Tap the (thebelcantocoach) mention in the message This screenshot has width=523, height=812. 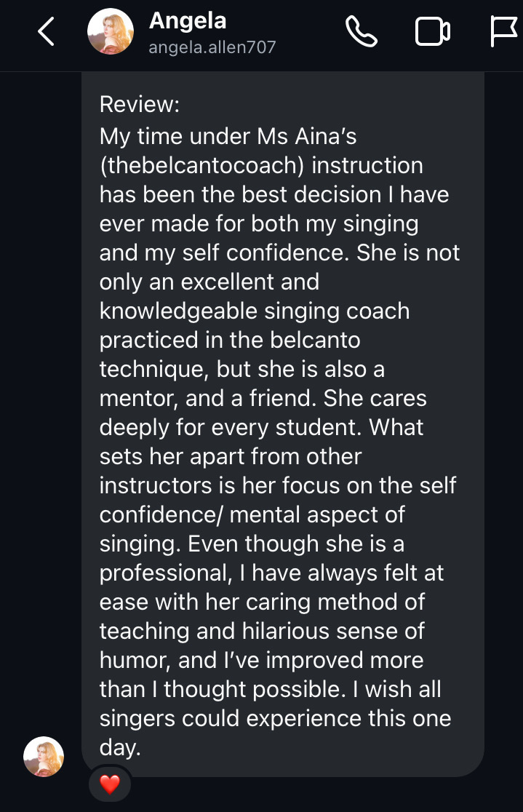(x=201, y=165)
